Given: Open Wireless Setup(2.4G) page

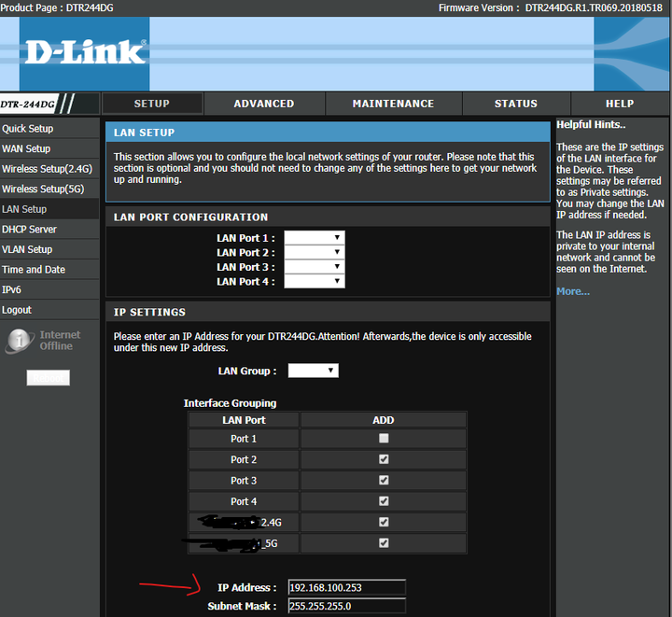Looking at the screenshot, I should click(49, 169).
